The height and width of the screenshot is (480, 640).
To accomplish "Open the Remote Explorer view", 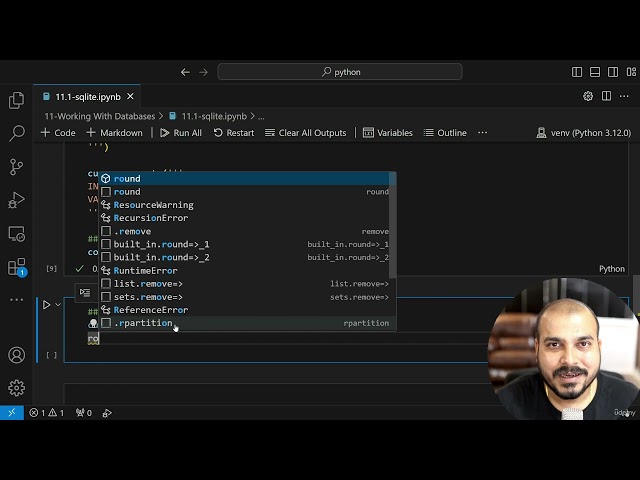I will pyautogui.click(x=16, y=233).
